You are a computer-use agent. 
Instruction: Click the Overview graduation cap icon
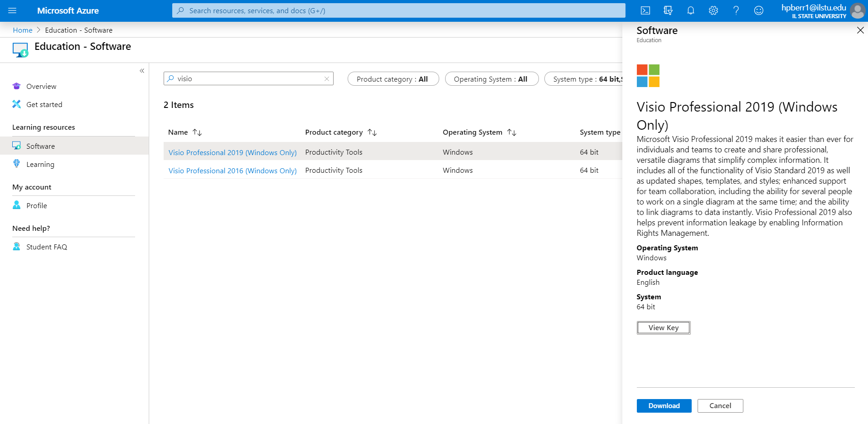pyautogui.click(x=17, y=86)
